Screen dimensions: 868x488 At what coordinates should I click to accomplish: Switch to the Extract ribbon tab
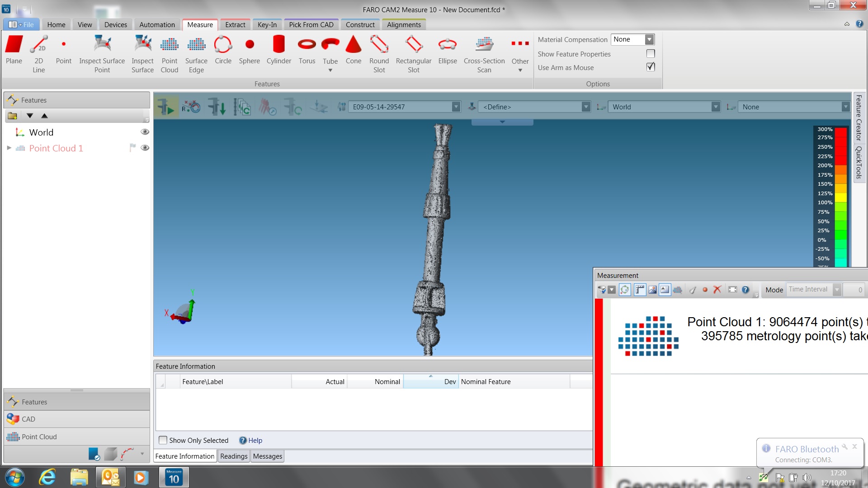pos(235,25)
